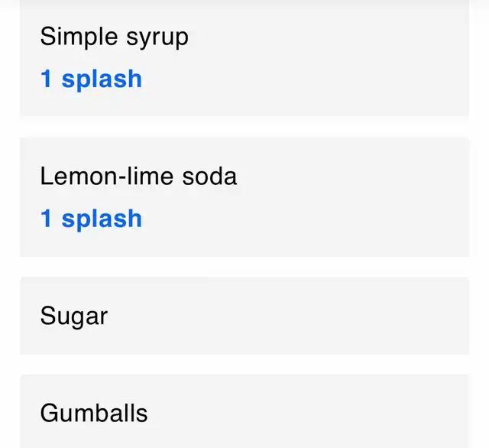This screenshot has height=448, width=489.
Task: Select the Lemon-lime soda ingredient name
Action: [x=138, y=177]
